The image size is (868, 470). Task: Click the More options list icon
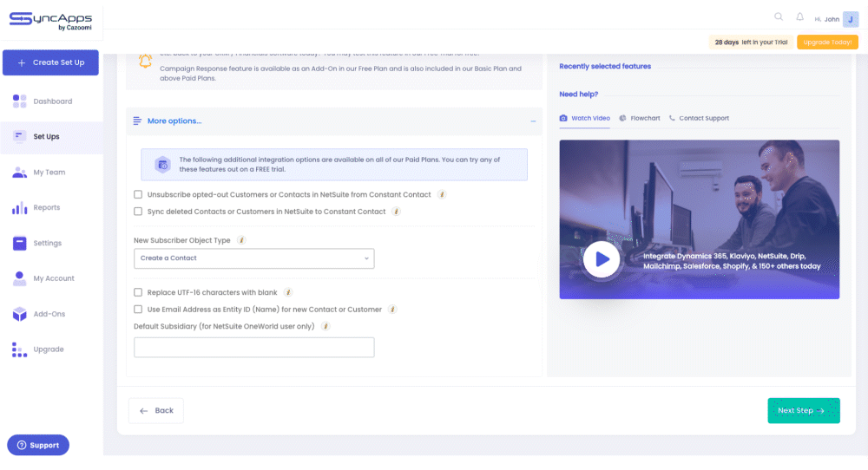pos(137,121)
